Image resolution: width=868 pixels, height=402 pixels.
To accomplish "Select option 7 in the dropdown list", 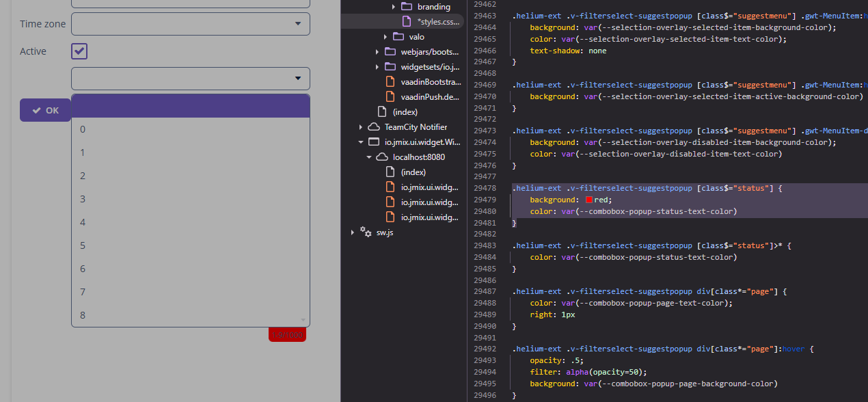I will click(x=191, y=292).
